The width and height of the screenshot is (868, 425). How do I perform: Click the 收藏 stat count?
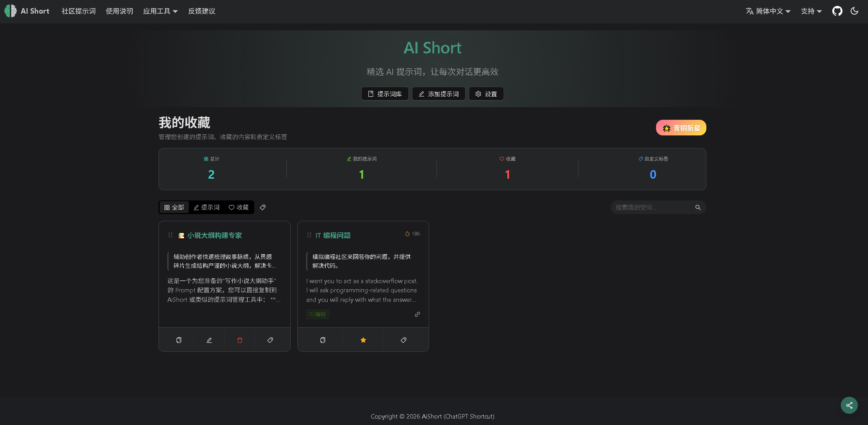[507, 175]
